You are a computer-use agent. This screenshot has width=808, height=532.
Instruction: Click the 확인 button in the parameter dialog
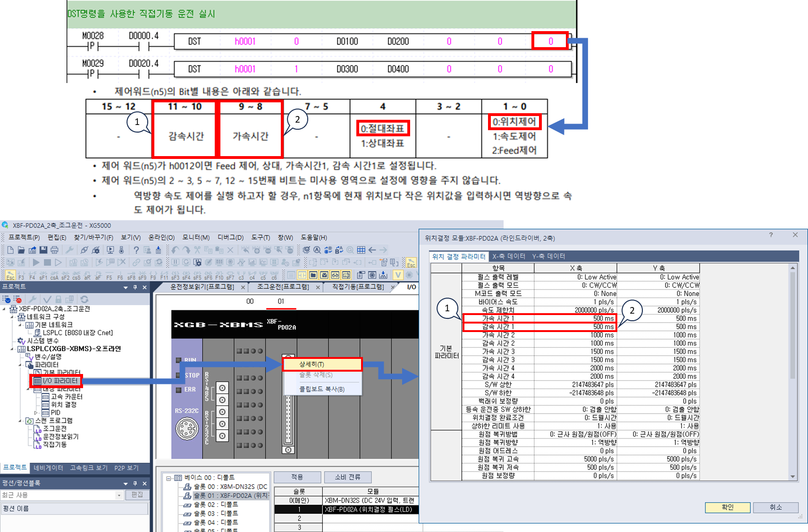(727, 507)
